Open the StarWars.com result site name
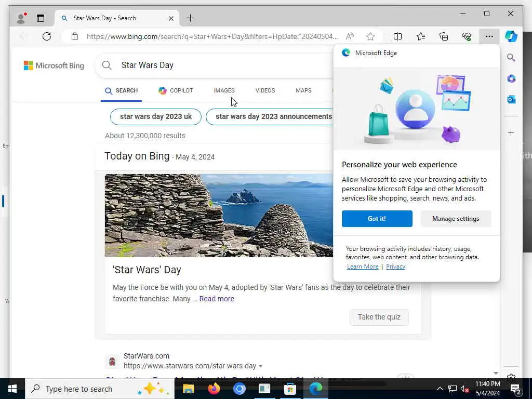This screenshot has width=532, height=399. pos(146,356)
